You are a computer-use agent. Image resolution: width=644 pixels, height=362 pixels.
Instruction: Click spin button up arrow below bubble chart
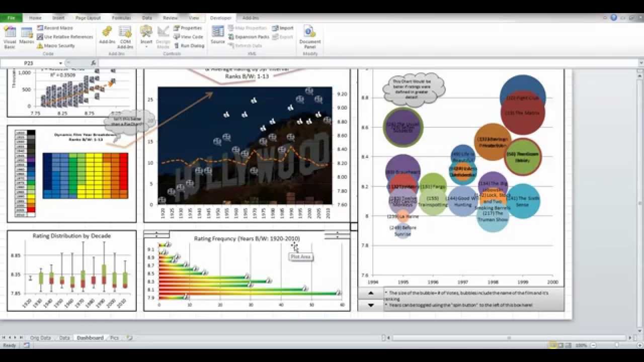coord(371,293)
